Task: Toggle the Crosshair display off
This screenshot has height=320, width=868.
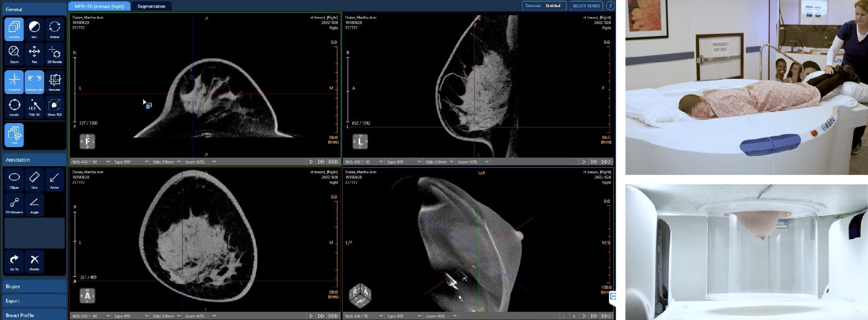Action: 14,82
